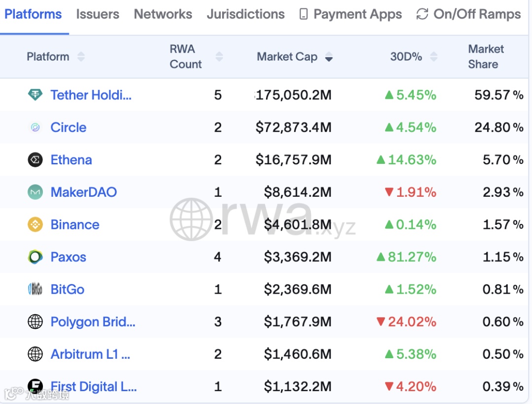This screenshot has height=404, width=532.
Task: Click BitGo market share 0.81%
Action: (x=503, y=289)
